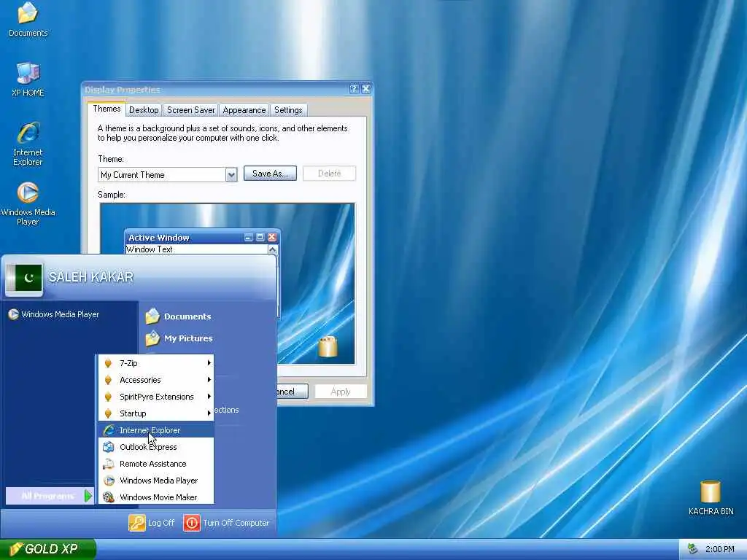This screenshot has height=560, width=747.
Task: Click the Delete button in Display Properties
Action: pos(329,174)
